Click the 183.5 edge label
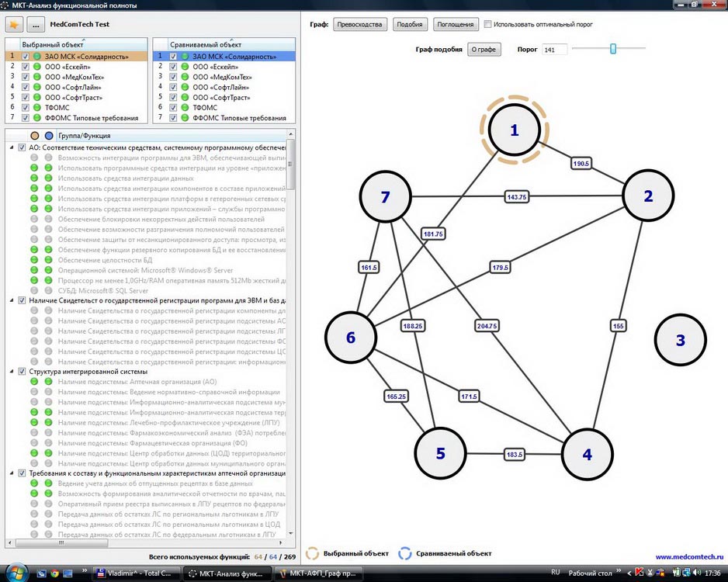The height and width of the screenshot is (582, 728). [x=515, y=455]
